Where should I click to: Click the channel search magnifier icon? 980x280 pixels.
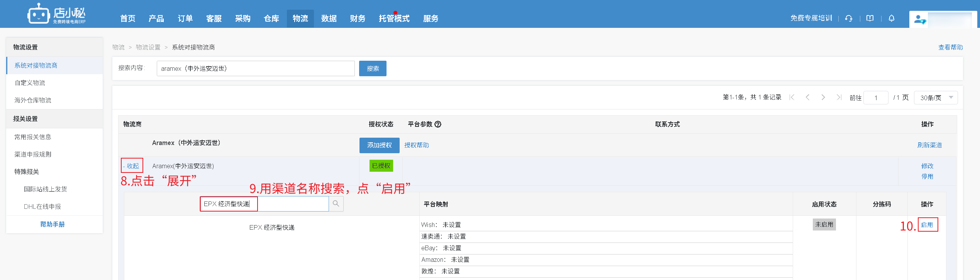tap(336, 204)
